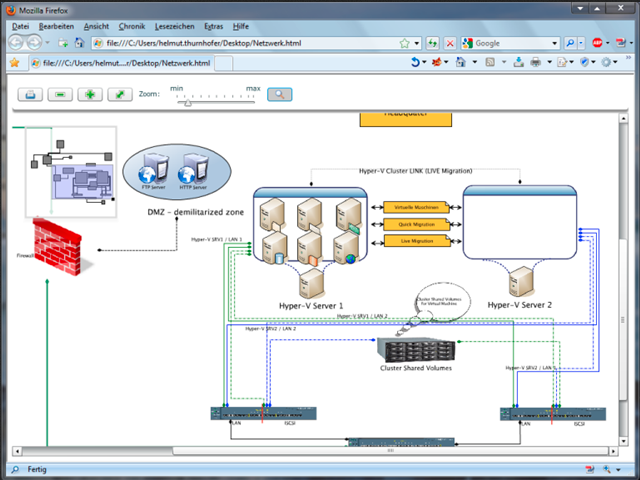
Task: Click the new-tab folder icon with green plus
Action: coord(63,42)
